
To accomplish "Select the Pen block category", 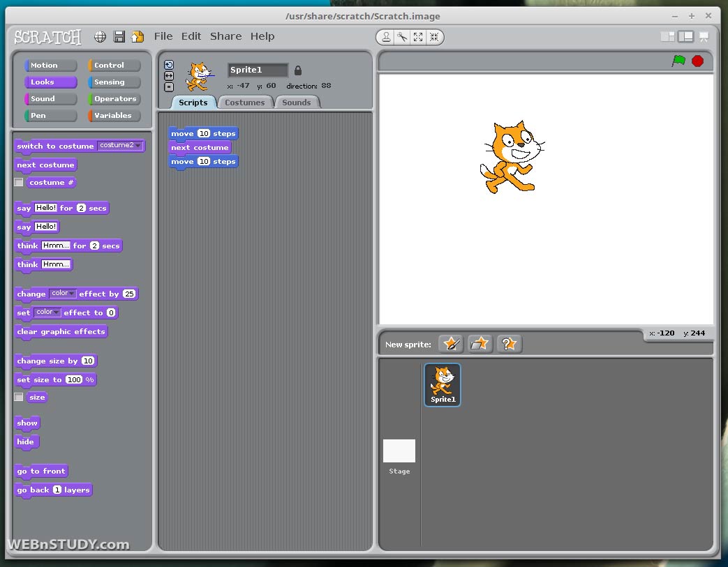I will (x=51, y=116).
